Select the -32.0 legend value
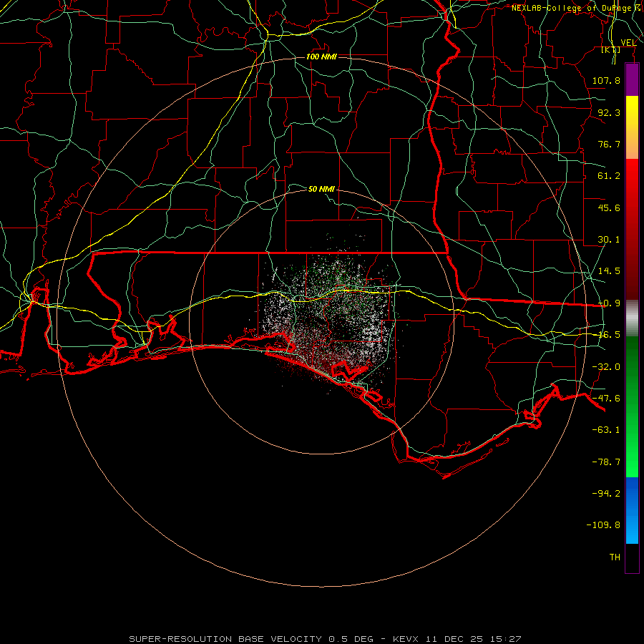Image resolution: width=644 pixels, height=644 pixels. coord(606,367)
